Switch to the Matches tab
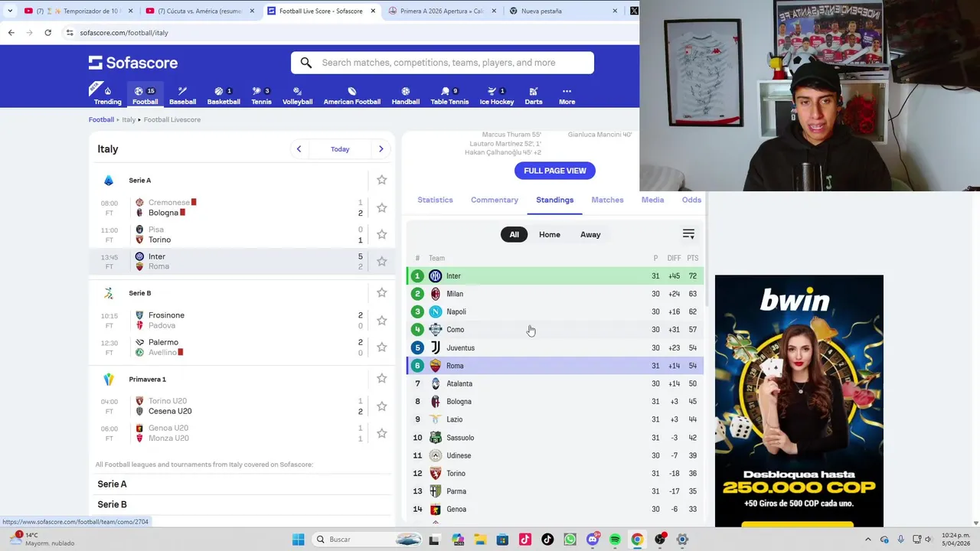980x551 pixels. (607, 200)
